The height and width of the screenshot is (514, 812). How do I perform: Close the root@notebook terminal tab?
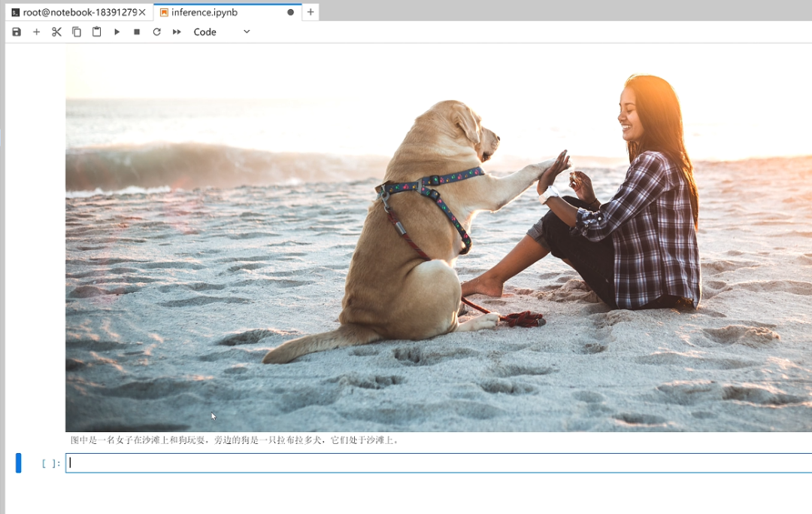click(142, 12)
